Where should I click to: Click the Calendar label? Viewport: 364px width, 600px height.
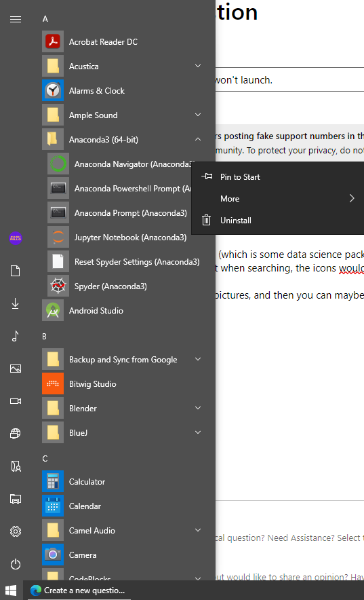pyautogui.click(x=85, y=506)
